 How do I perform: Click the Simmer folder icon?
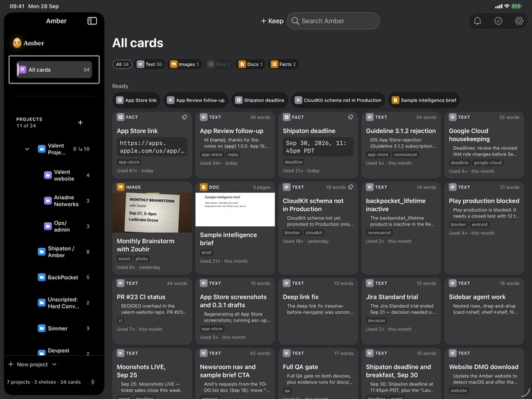pos(41,328)
